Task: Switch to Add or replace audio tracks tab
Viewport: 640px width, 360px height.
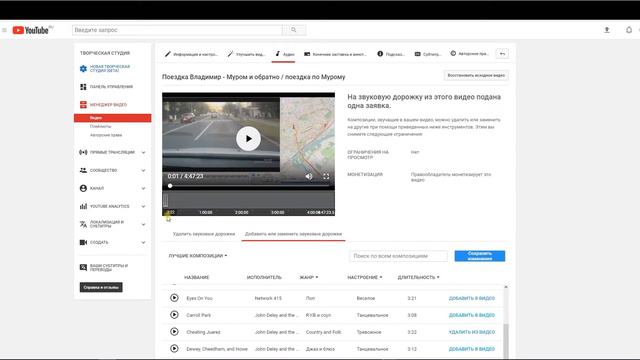Action: (x=293, y=234)
